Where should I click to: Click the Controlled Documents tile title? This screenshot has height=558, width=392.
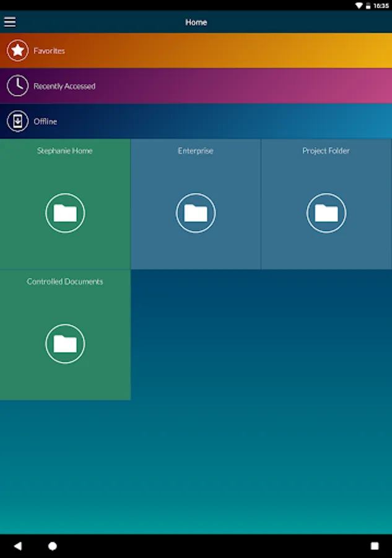(64, 281)
